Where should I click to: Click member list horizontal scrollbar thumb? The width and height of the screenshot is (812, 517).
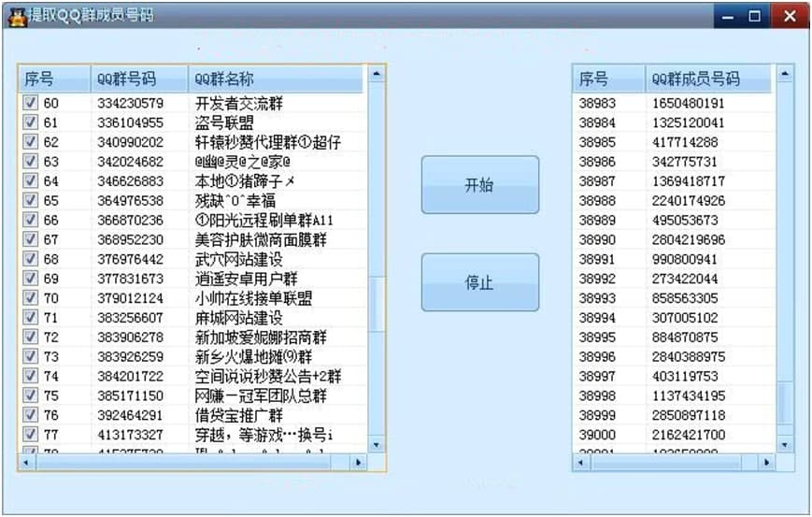tap(665, 462)
